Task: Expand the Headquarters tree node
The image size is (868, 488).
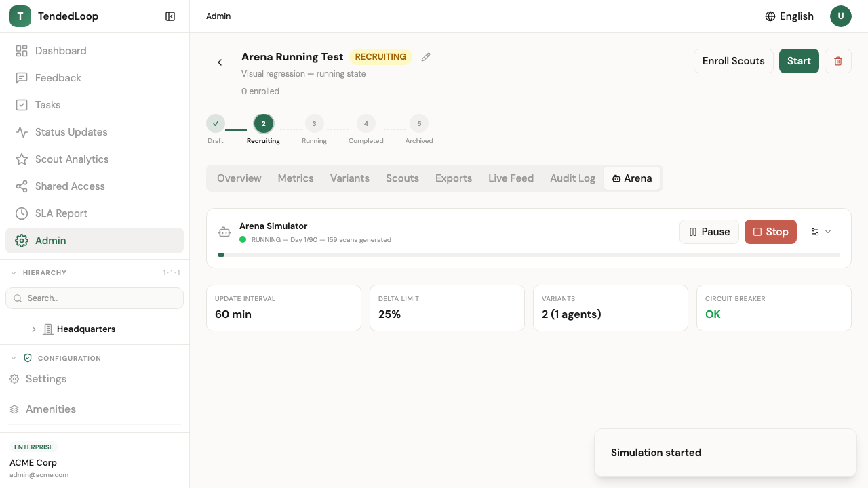Action: tap(34, 329)
